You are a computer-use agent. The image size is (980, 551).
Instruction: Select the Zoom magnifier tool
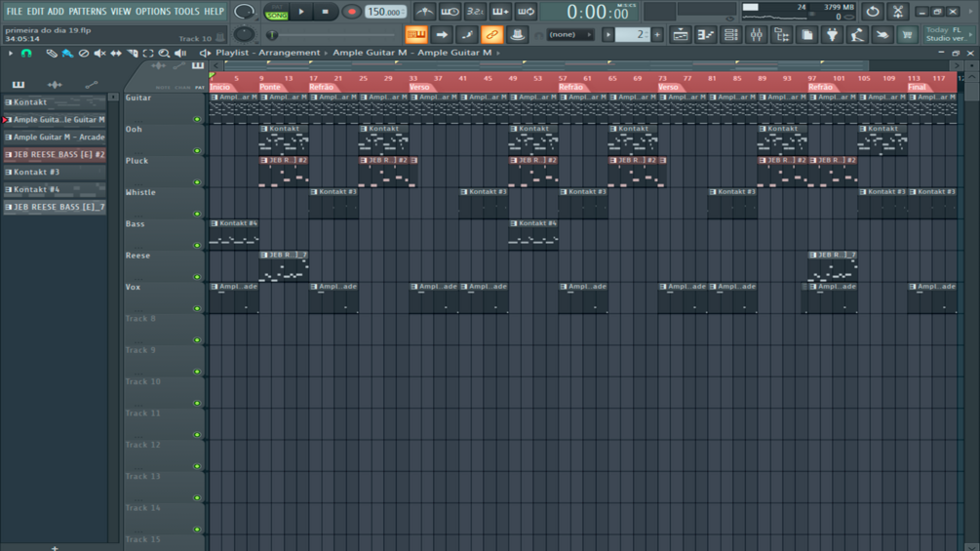pyautogui.click(x=164, y=53)
